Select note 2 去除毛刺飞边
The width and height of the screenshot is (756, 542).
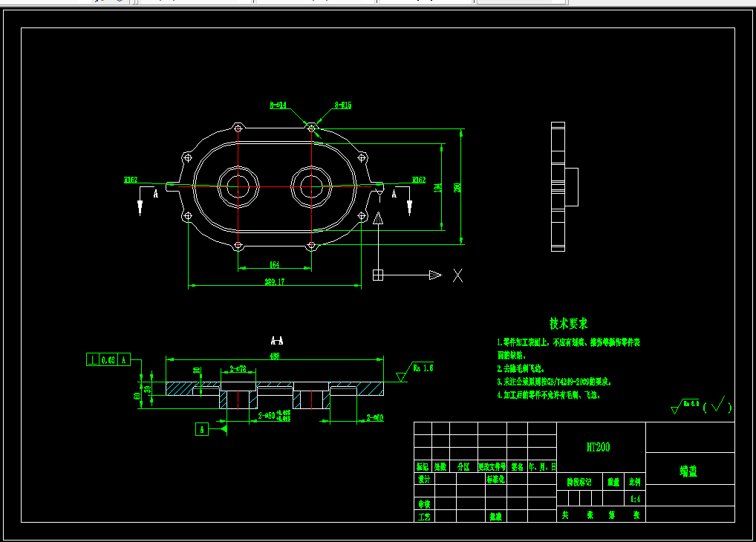click(x=521, y=368)
